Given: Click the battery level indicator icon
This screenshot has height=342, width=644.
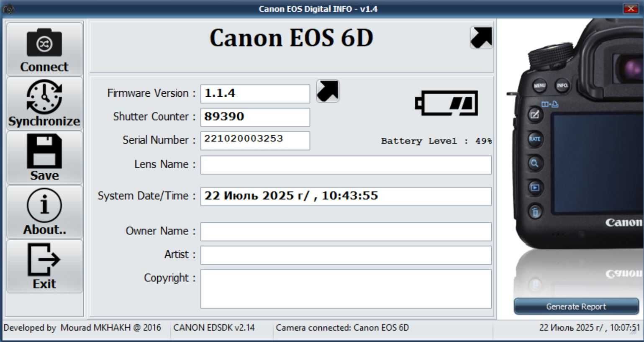Looking at the screenshot, I should click(x=446, y=103).
